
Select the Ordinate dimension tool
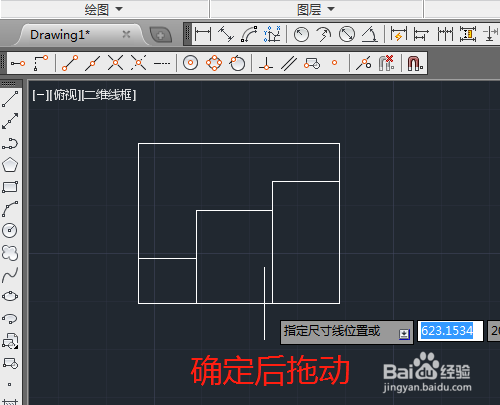pos(272,34)
